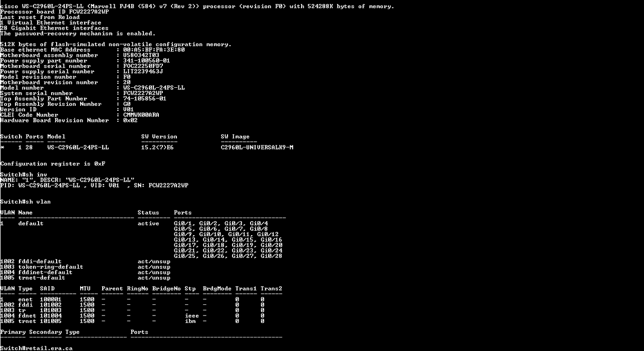The height and width of the screenshot is (351, 644).
Task: Click the MAC address 00:A5:BF:FA:3E:80
Action: tap(154, 50)
